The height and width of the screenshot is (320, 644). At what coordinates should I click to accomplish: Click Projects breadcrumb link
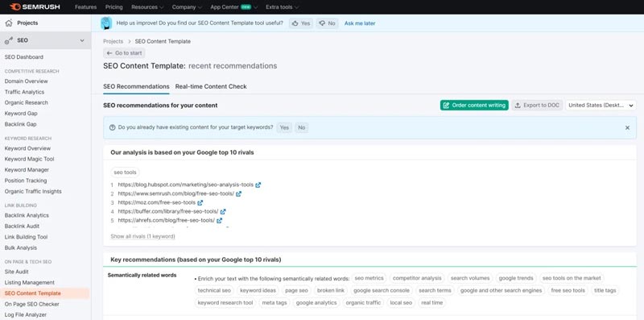(113, 42)
